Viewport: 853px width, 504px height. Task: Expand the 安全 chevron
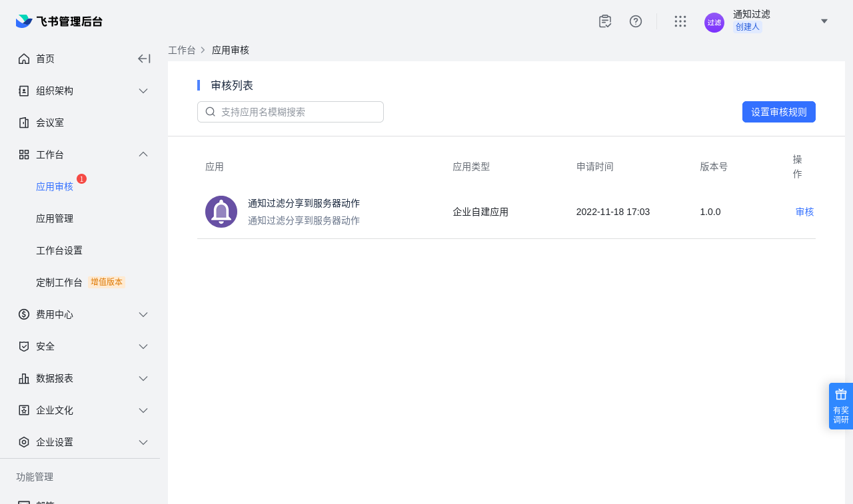[x=143, y=346]
